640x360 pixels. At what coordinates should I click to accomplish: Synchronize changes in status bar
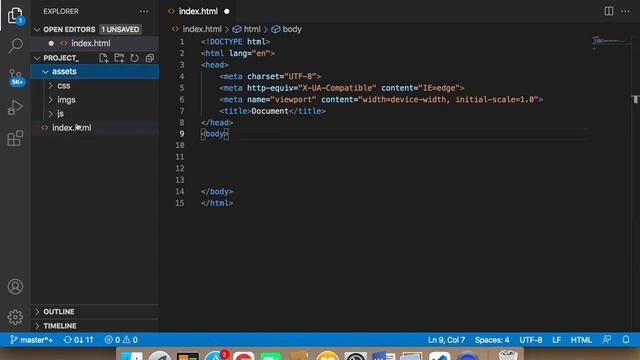(78, 340)
